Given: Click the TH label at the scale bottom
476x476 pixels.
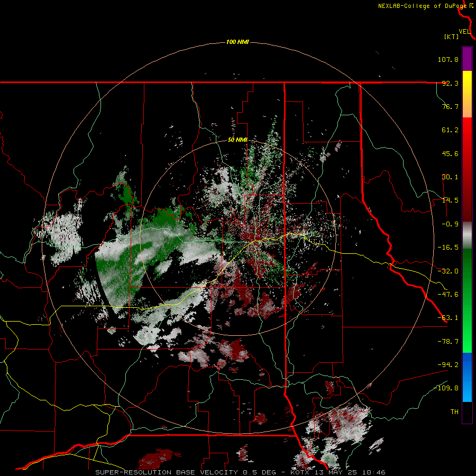Looking at the screenshot, I should coord(454,412).
